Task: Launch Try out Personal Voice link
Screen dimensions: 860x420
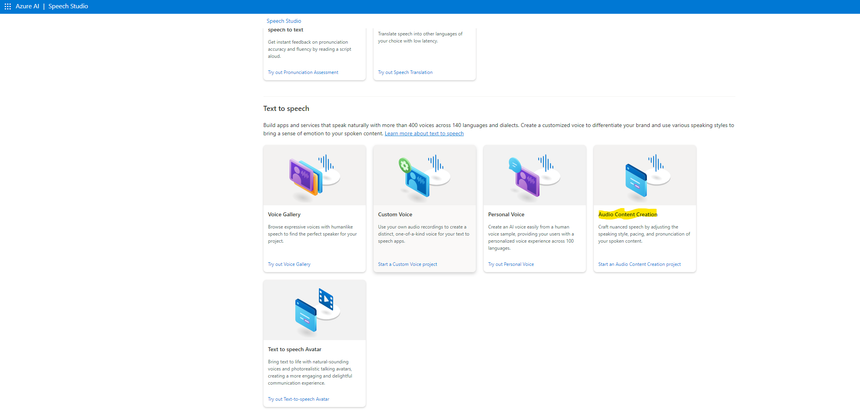Action: (x=511, y=264)
